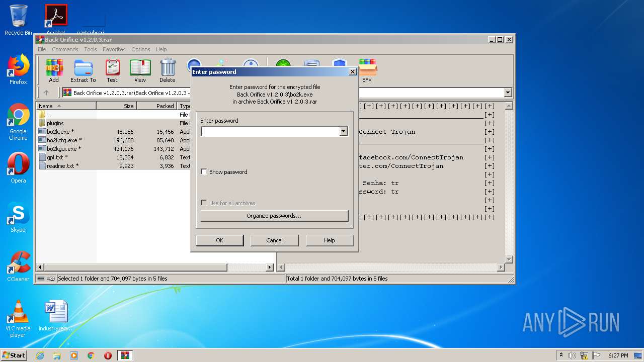This screenshot has height=362, width=644.
Task: Click the up one level arrow
Action: [x=46, y=93]
